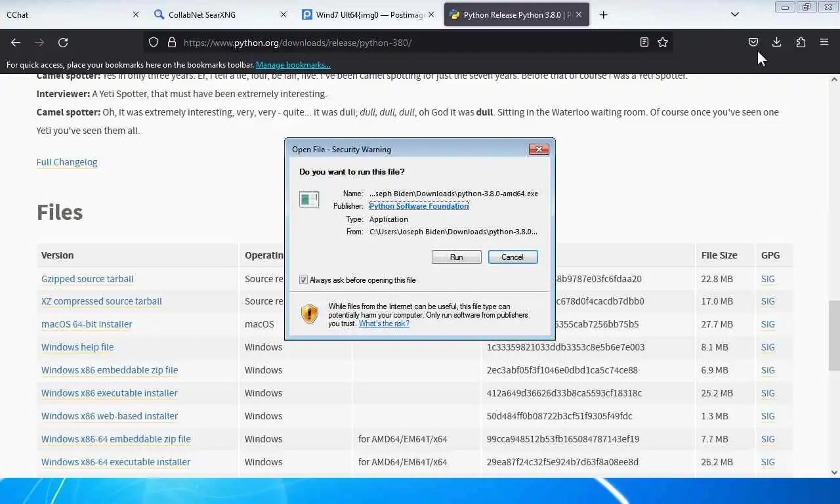The height and width of the screenshot is (504, 840).
Task: Open the What's the risk? link
Action: pos(384,324)
